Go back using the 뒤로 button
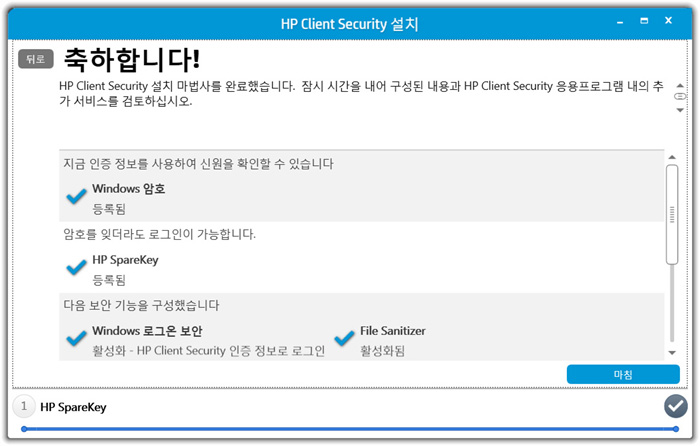 [36, 59]
